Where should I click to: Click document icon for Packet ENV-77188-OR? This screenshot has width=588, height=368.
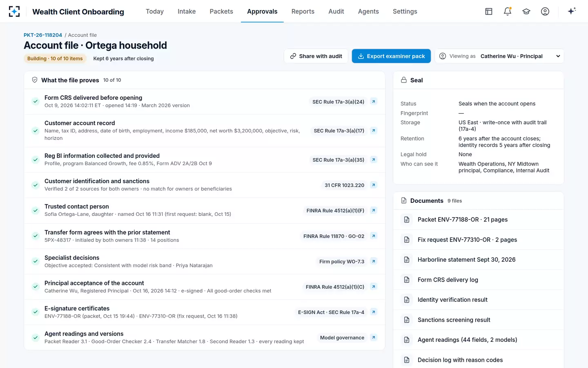pos(407,220)
